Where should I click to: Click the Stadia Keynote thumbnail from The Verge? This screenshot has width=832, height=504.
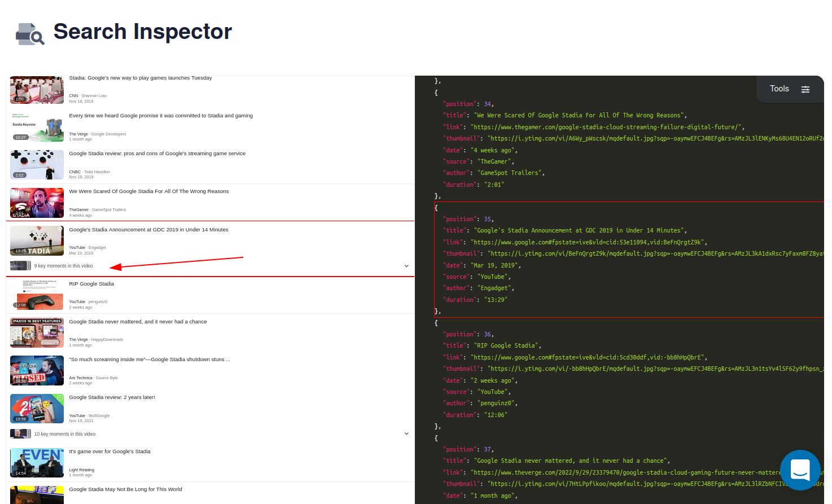(37, 128)
